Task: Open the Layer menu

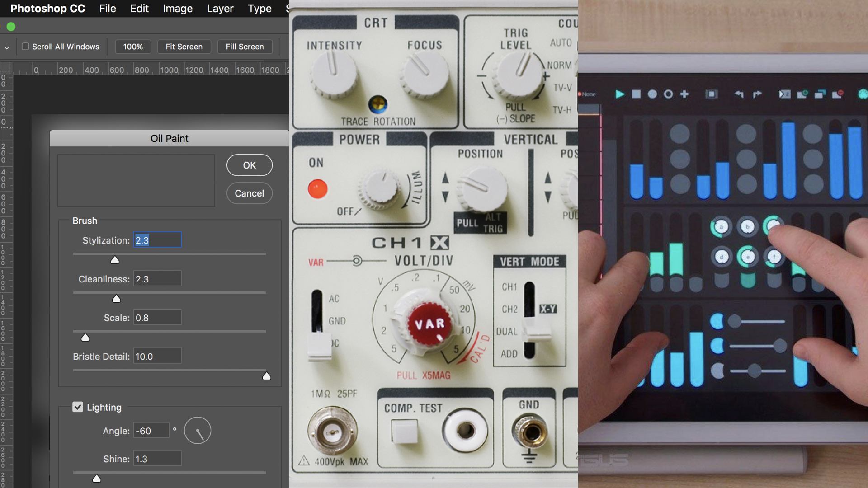Action: [x=220, y=9]
